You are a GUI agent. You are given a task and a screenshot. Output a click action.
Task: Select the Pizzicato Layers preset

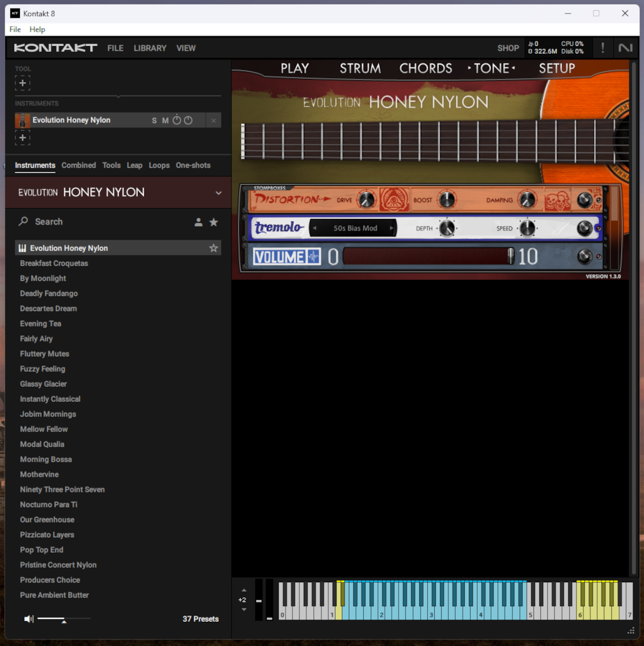(47, 534)
